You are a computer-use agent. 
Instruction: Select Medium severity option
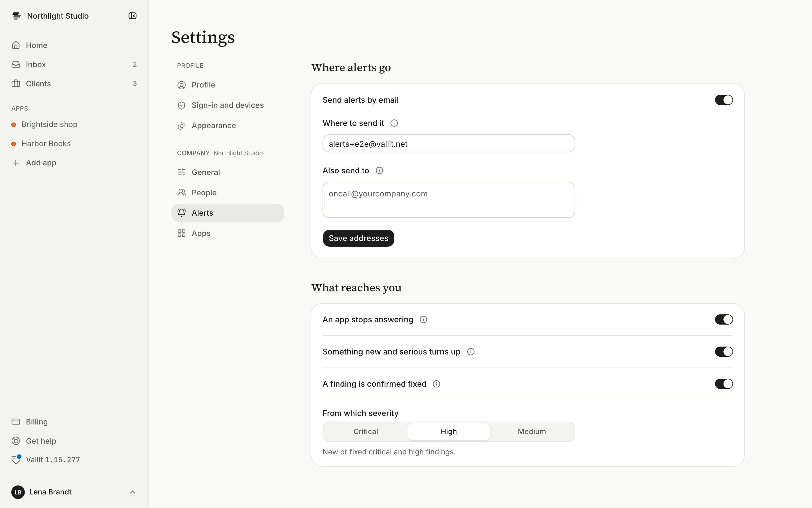click(x=532, y=432)
